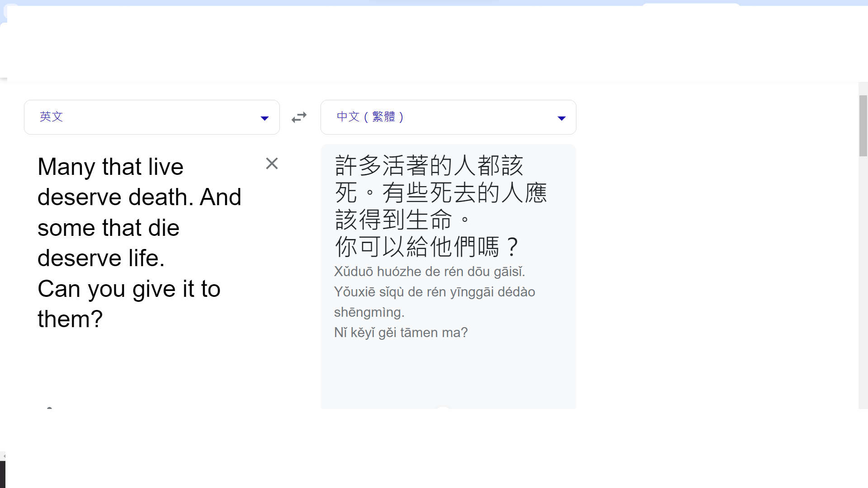This screenshot has height=488, width=868.
Task: Click the target language dropdown arrow
Action: point(561,118)
